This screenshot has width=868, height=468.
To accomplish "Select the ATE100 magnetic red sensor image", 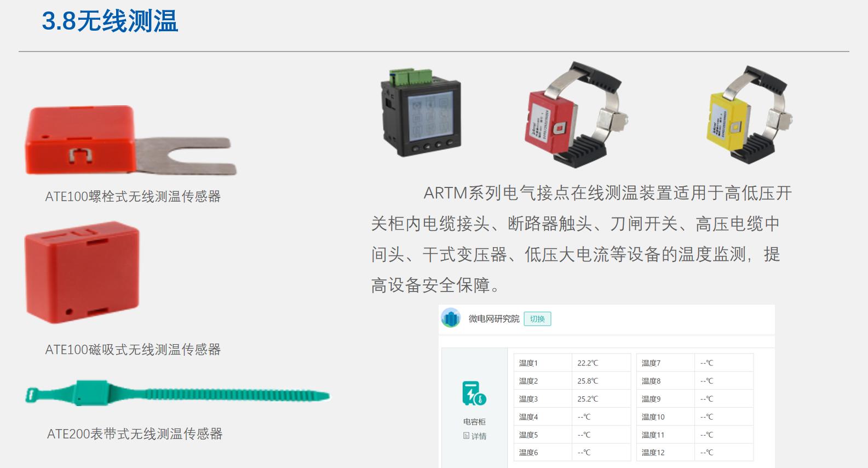I will pos(82,272).
